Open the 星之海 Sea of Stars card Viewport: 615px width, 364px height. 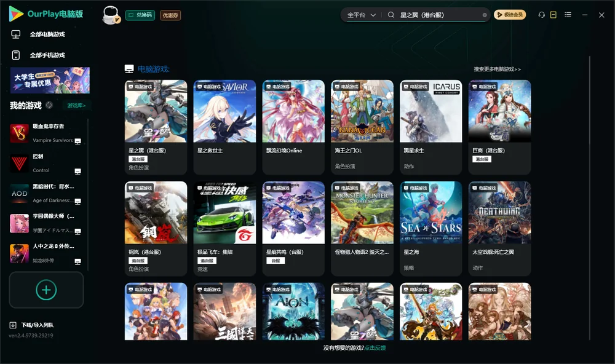430,228
